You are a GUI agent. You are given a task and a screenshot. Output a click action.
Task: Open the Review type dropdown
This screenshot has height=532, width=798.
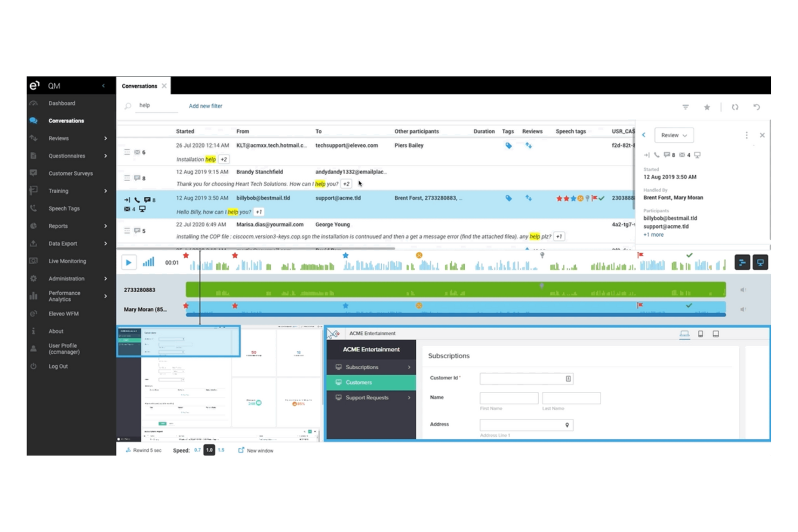pos(673,135)
